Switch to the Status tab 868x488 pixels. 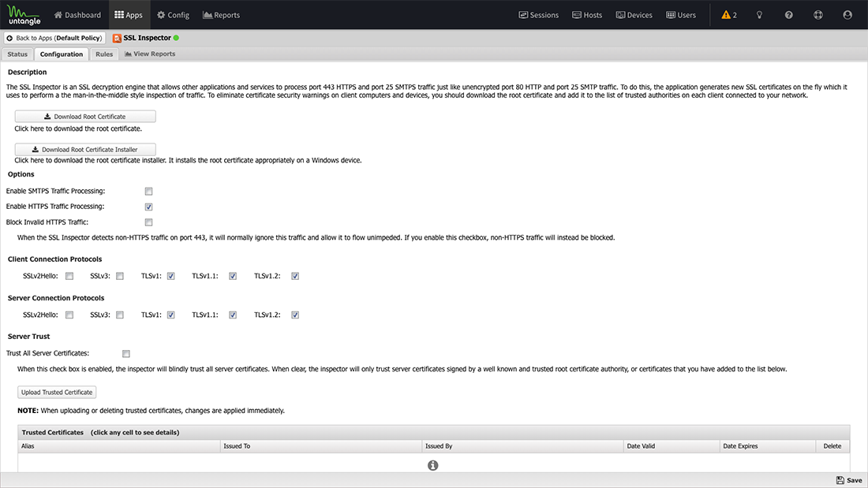click(17, 54)
